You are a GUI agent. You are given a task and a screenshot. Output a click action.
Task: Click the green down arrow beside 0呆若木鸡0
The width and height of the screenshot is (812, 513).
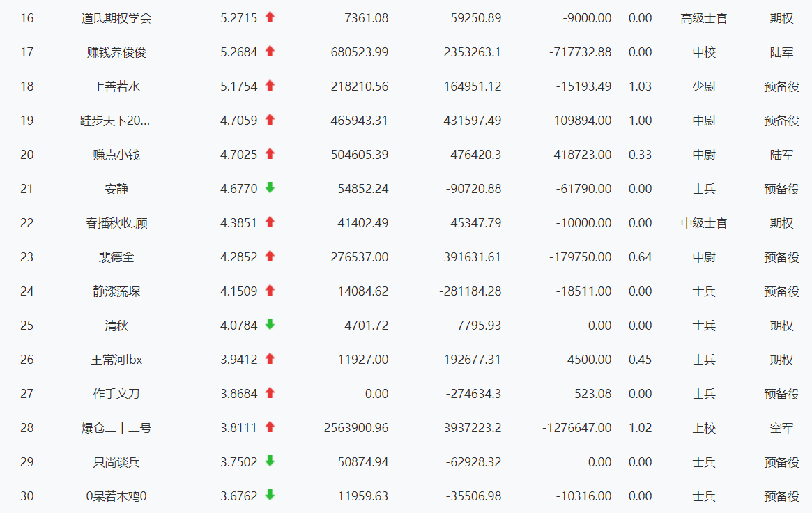click(270, 496)
